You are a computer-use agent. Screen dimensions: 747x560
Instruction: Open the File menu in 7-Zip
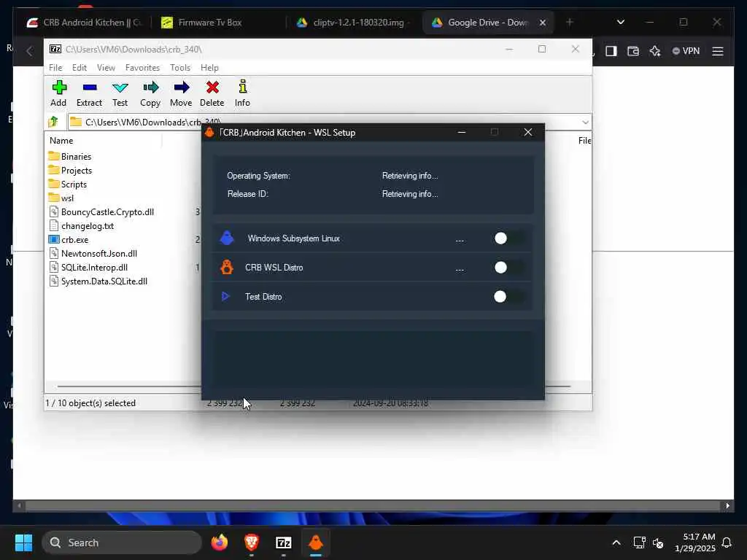click(x=55, y=68)
